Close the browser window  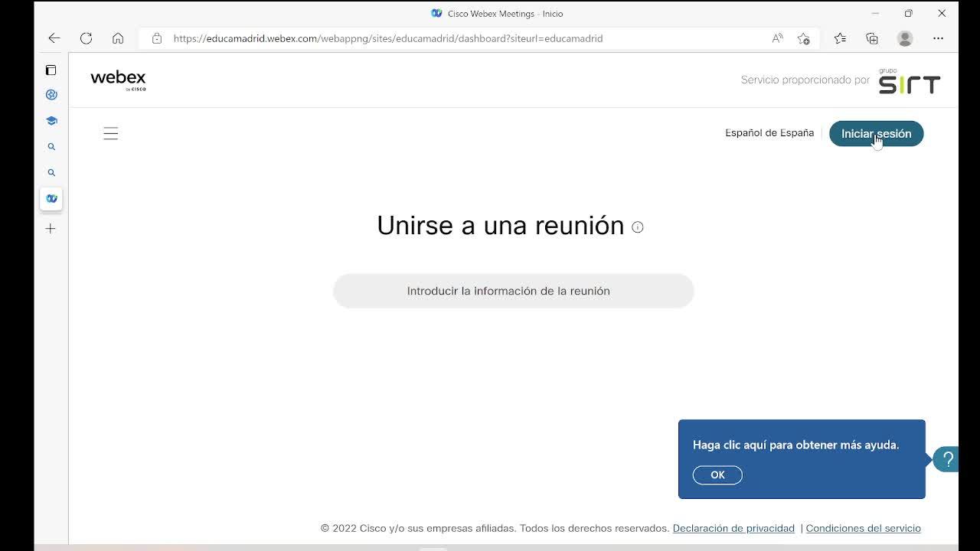(942, 13)
